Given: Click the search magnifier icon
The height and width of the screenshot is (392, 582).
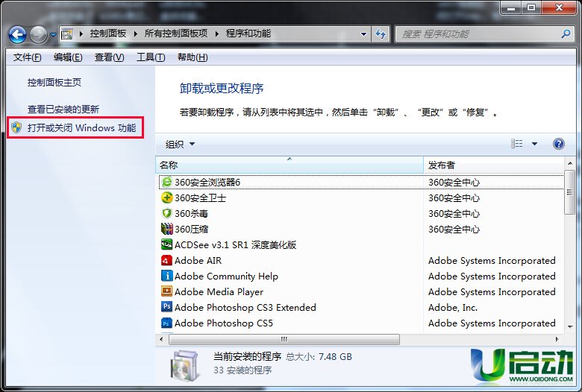Looking at the screenshot, I should point(566,34).
